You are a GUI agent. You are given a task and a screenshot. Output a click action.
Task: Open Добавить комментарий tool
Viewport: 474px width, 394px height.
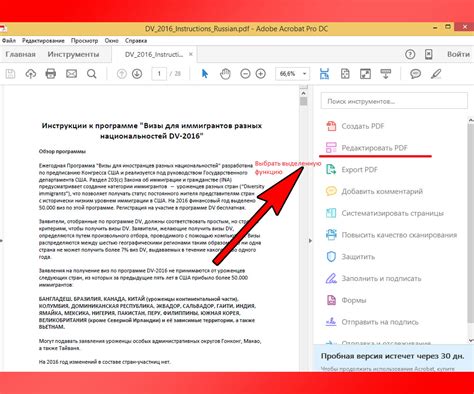(x=374, y=191)
